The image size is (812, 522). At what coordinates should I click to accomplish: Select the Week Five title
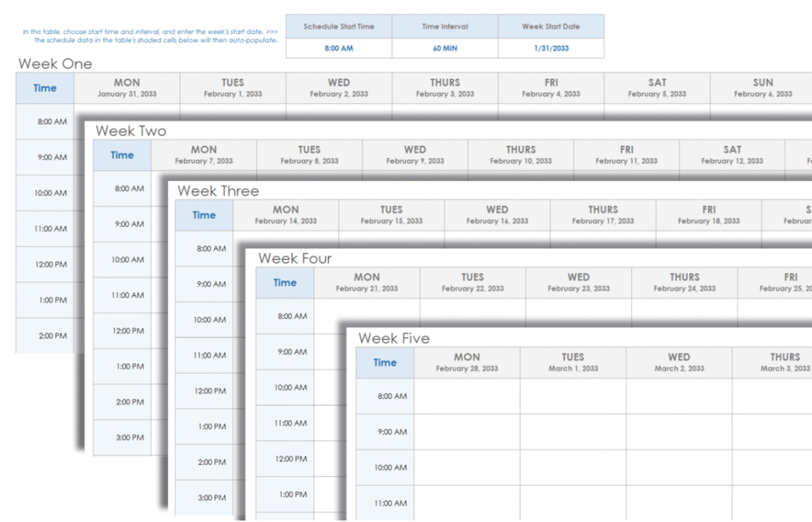point(394,339)
